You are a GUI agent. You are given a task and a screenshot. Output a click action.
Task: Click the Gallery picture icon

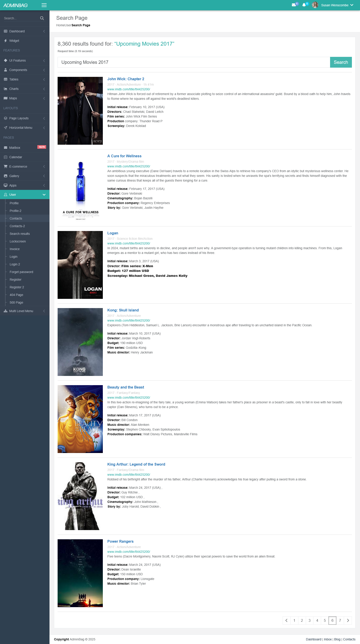click(5, 176)
